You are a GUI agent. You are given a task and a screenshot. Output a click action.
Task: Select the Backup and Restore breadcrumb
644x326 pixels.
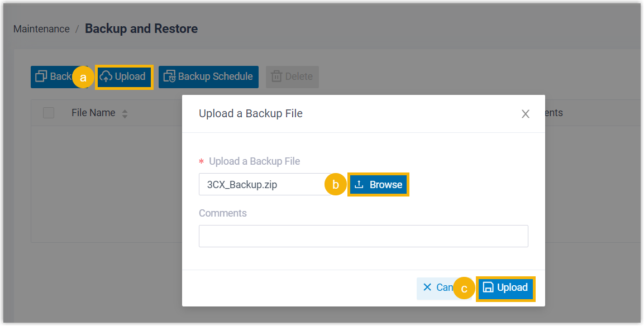pos(141,28)
